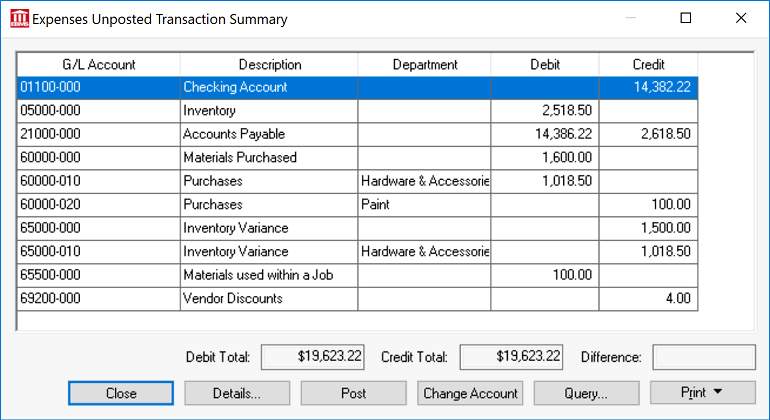
Task: Close the summary with the Close button
Action: click(121, 393)
